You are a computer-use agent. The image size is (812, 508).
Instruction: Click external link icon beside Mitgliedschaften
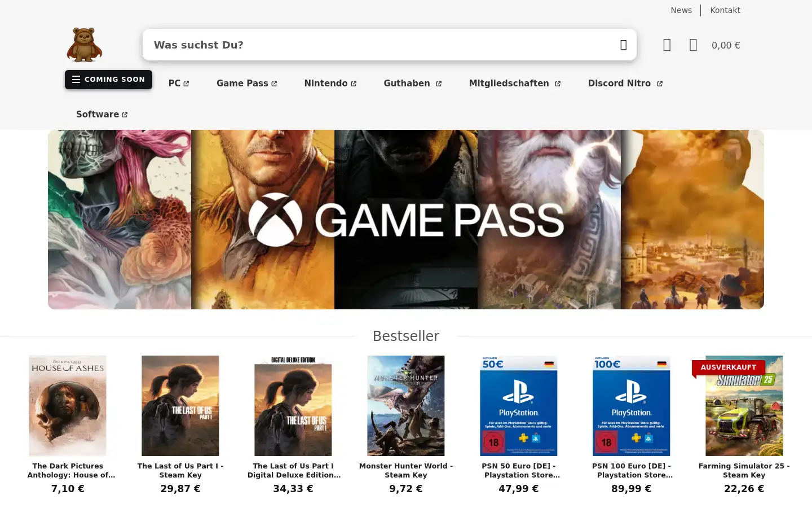(558, 84)
